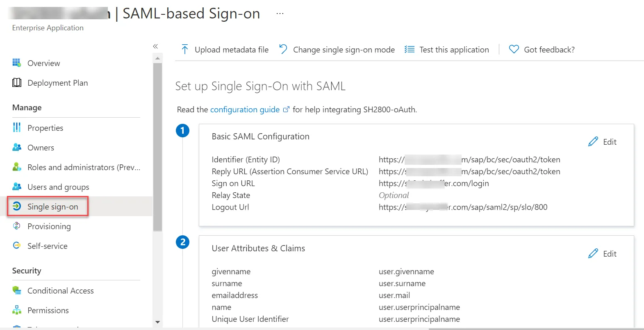Open the more options ellipsis
Viewport: 644px width, 330px height.
pyautogui.click(x=280, y=14)
